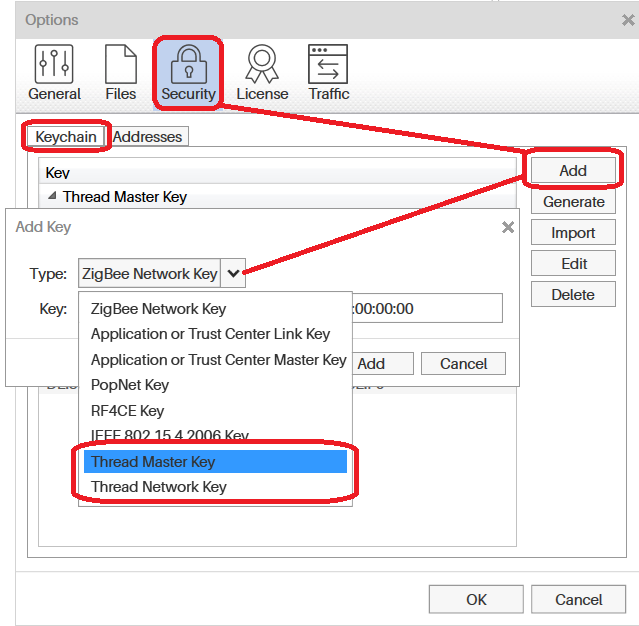639x626 pixels.
Task: Click the Add button beside keychain list
Action: 573,170
